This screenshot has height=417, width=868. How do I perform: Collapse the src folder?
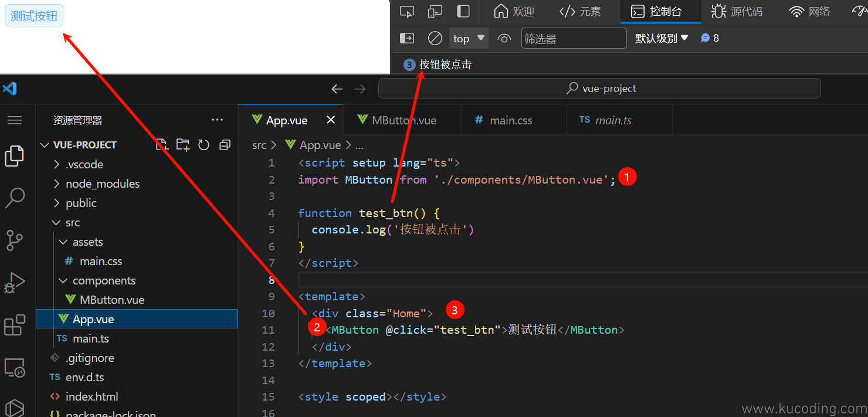(136, 222)
